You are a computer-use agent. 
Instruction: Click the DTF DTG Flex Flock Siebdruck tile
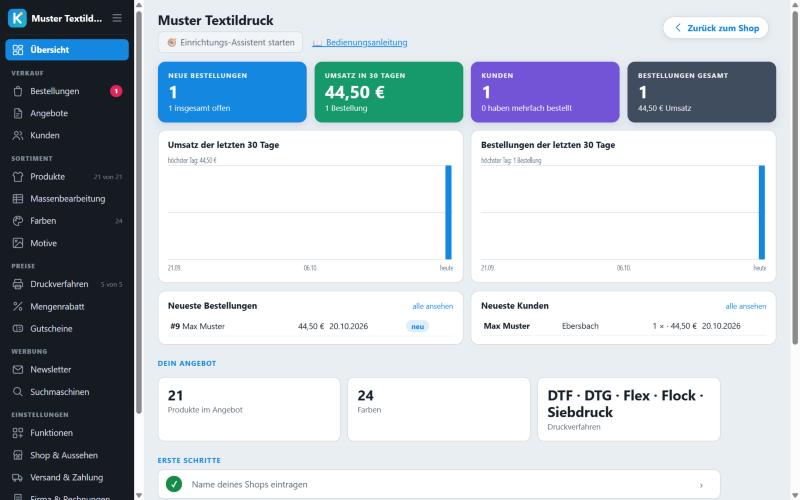pyautogui.click(x=629, y=409)
